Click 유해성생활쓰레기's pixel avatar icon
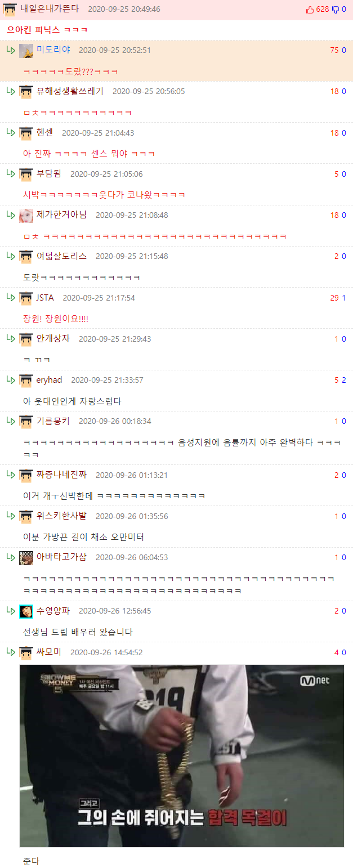Viewport: 353px width, 868px height. 26,92
